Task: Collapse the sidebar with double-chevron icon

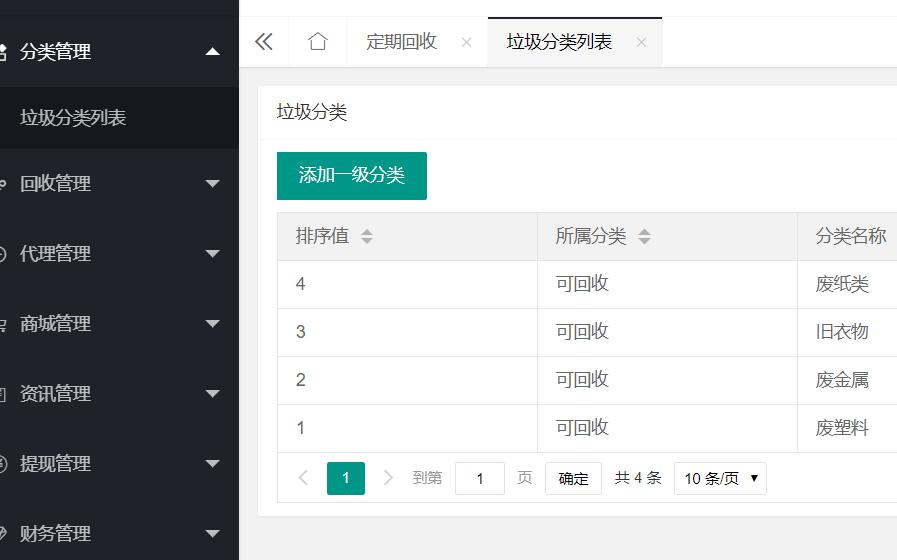Action: [x=264, y=42]
